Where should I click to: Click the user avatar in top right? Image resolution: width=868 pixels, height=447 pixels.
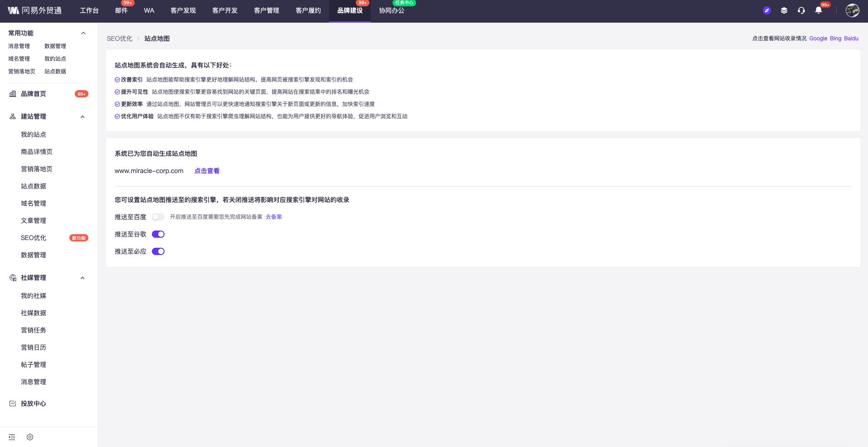coord(852,10)
